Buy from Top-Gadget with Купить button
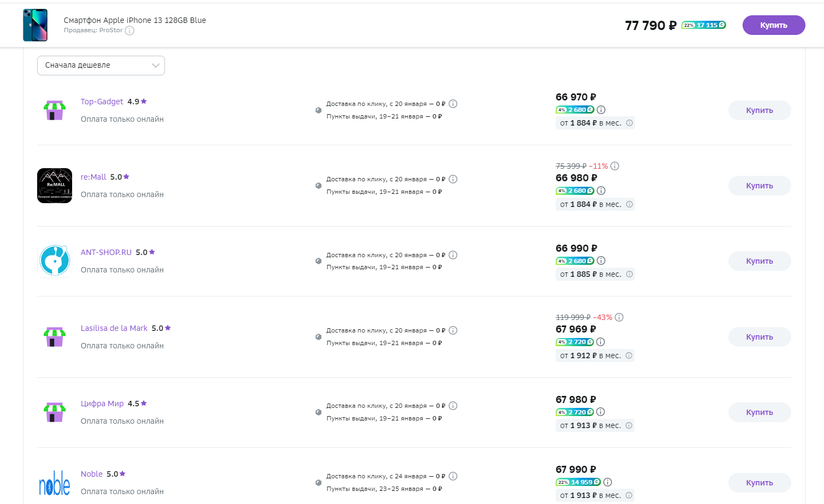 pyautogui.click(x=760, y=110)
